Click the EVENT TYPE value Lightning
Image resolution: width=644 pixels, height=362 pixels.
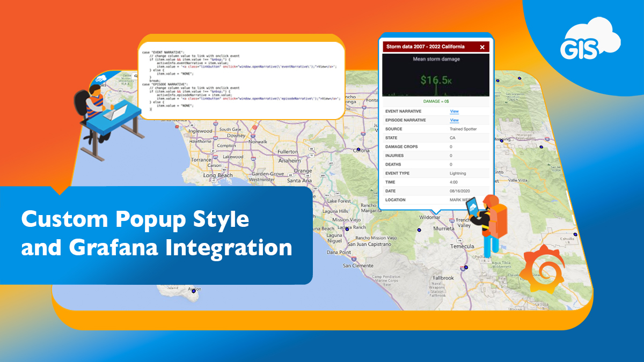pos(458,173)
